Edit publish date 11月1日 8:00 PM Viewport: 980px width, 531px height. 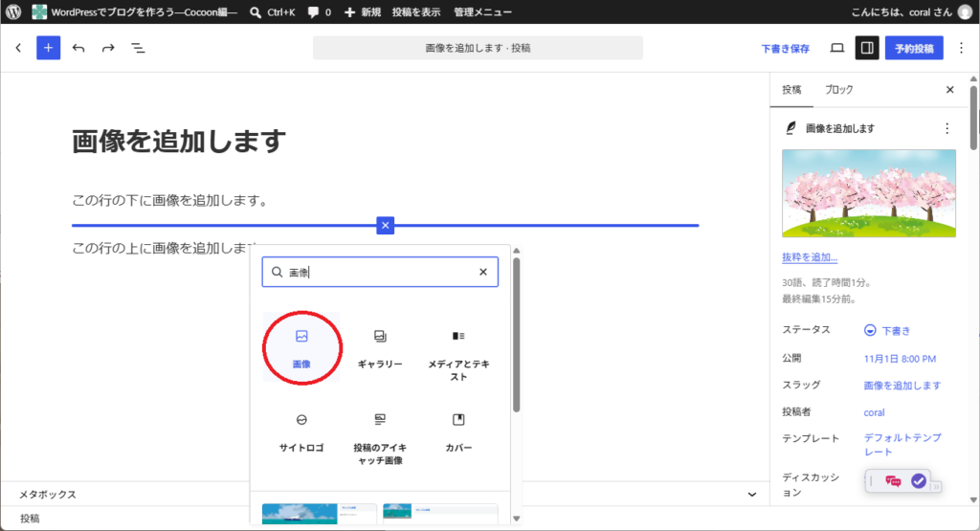click(900, 359)
